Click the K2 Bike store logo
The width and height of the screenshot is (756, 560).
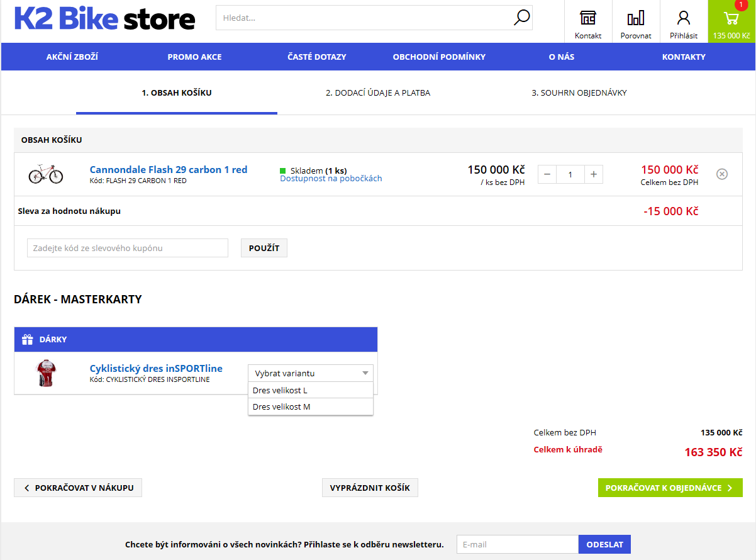(104, 19)
